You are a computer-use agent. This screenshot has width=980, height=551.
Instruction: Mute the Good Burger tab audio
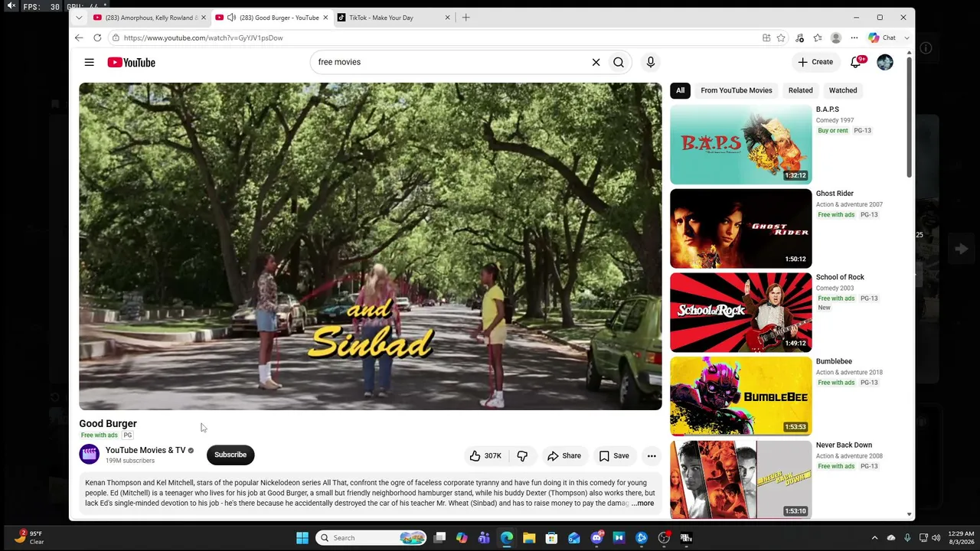(x=231, y=18)
